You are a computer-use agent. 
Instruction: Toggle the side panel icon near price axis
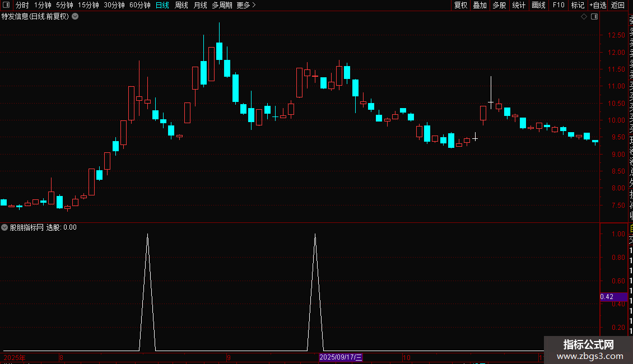tap(594, 16)
